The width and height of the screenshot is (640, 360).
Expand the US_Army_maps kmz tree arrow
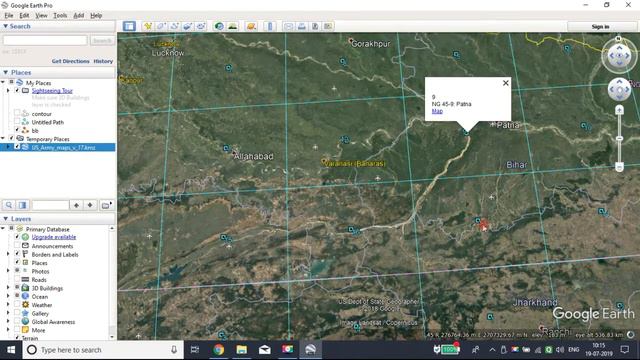(8, 147)
